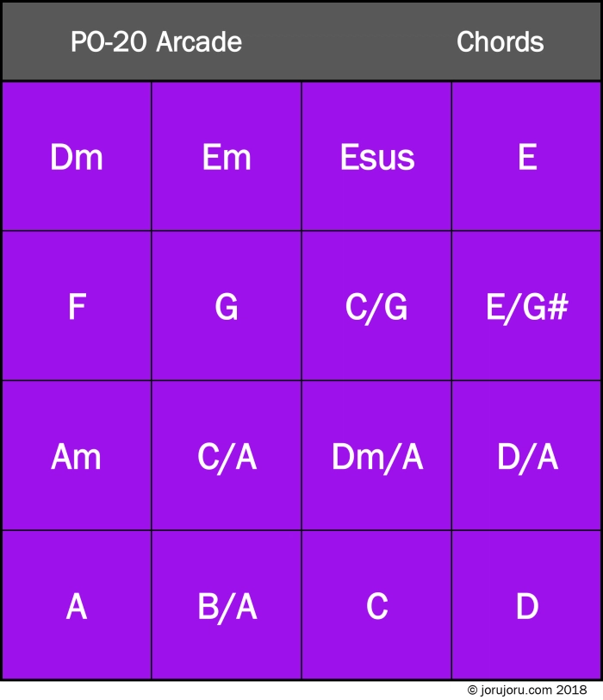Screen dimensions: 603x700
Task: Tap the D/A chord pad
Action: 527,456
